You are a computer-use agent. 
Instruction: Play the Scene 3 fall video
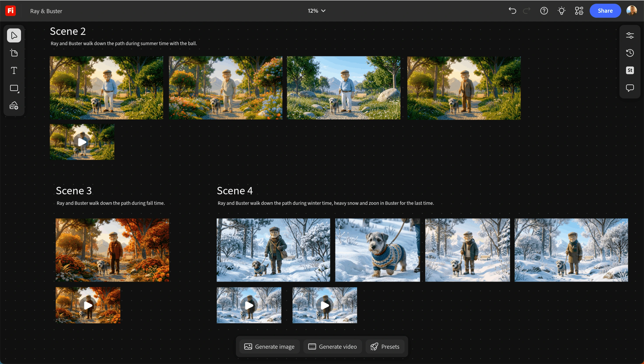pyautogui.click(x=88, y=305)
